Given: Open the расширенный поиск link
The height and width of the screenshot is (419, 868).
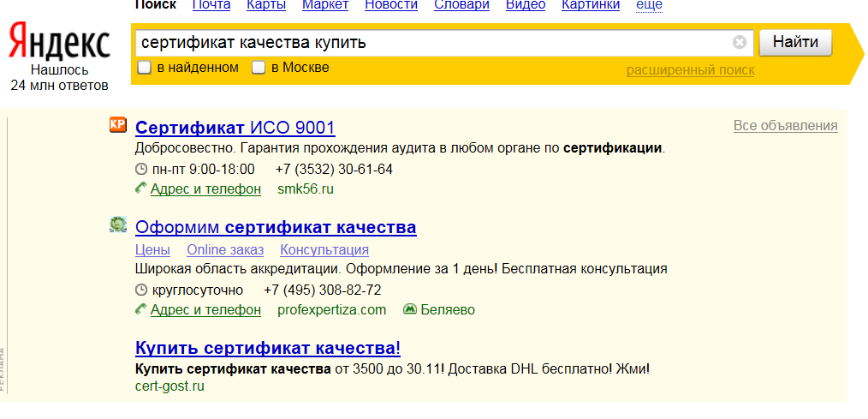Looking at the screenshot, I should [690, 70].
